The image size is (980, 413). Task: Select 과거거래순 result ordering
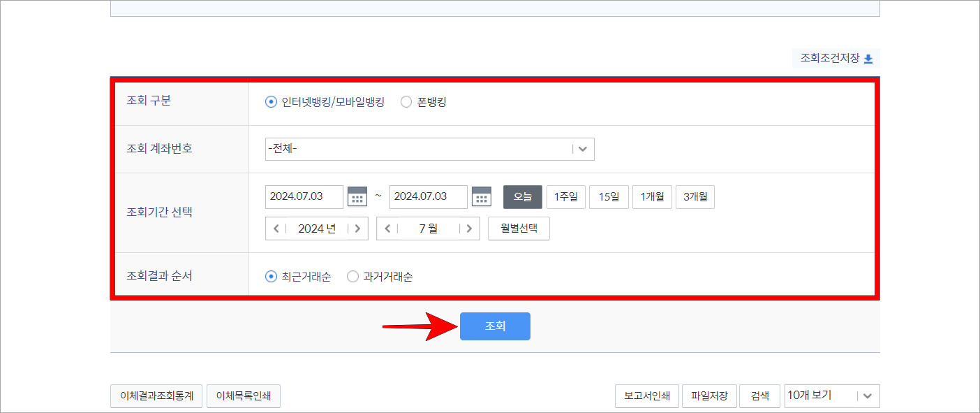pos(352,276)
